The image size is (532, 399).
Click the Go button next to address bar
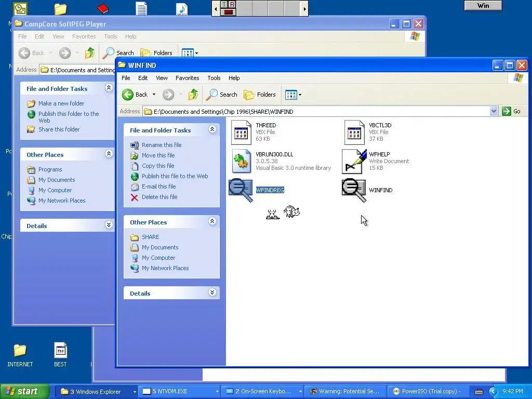coord(511,111)
